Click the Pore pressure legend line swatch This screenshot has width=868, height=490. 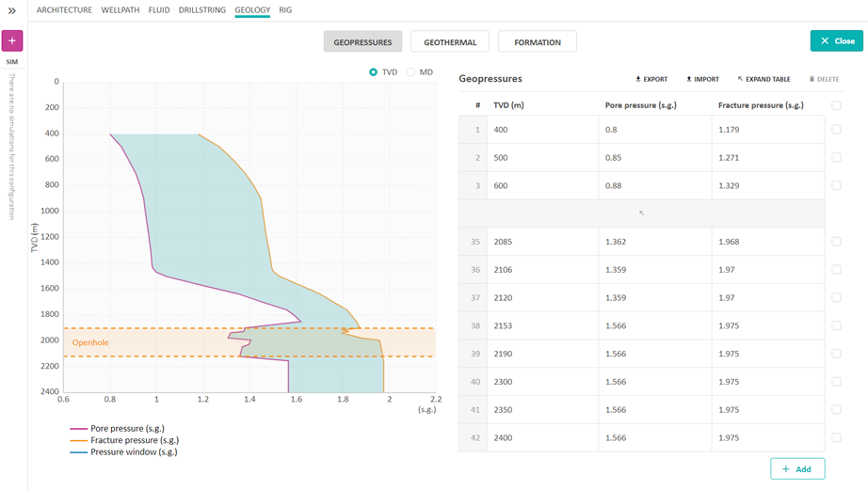[78, 428]
